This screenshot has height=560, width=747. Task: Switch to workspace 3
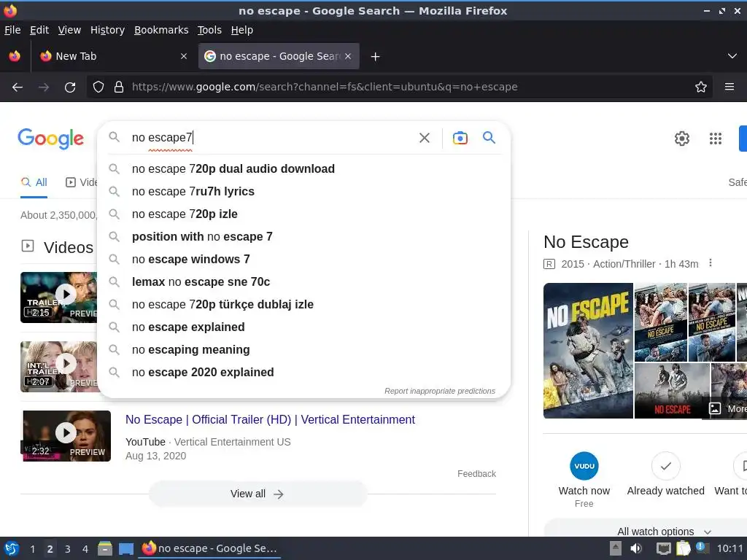point(68,549)
